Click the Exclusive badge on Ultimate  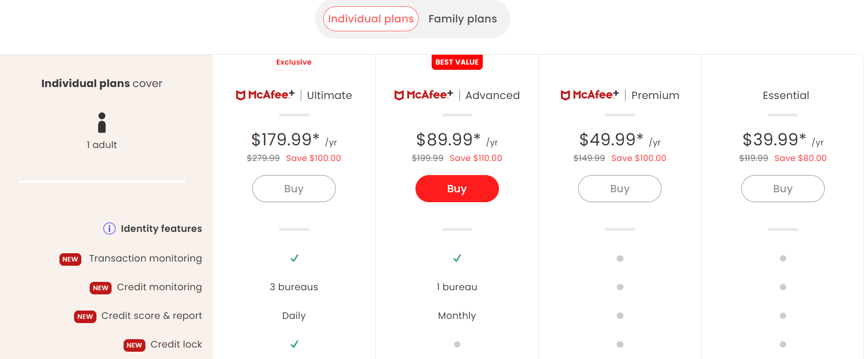[294, 62]
